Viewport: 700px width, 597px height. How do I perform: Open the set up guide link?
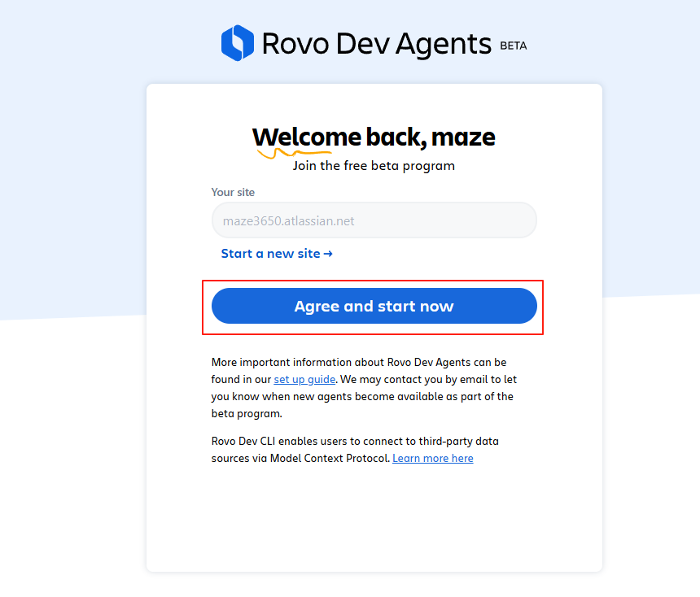(x=304, y=379)
